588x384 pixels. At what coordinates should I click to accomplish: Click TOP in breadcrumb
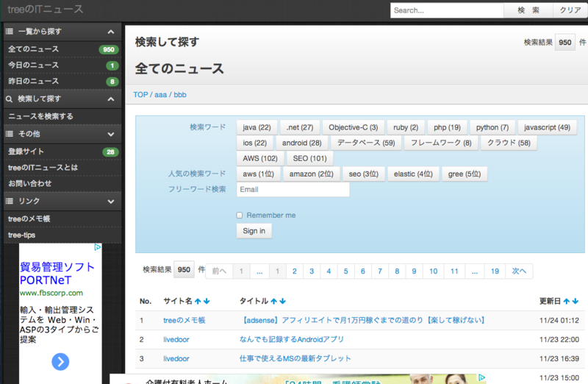coord(140,95)
